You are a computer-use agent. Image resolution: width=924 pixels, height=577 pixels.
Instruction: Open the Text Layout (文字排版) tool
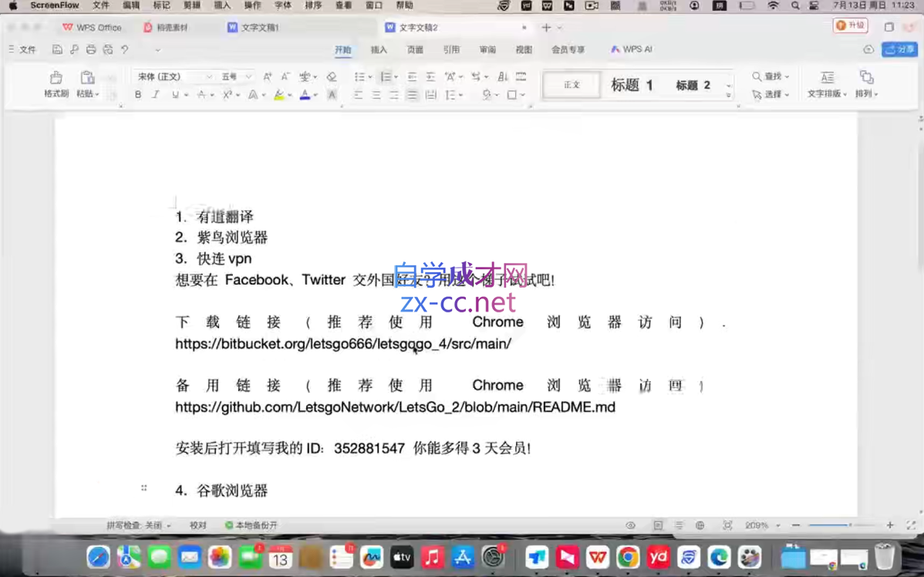(827, 84)
